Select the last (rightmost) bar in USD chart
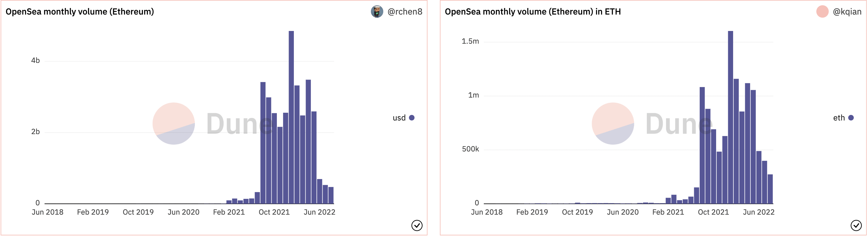Viewport: 868px width, 236px height. (331, 195)
